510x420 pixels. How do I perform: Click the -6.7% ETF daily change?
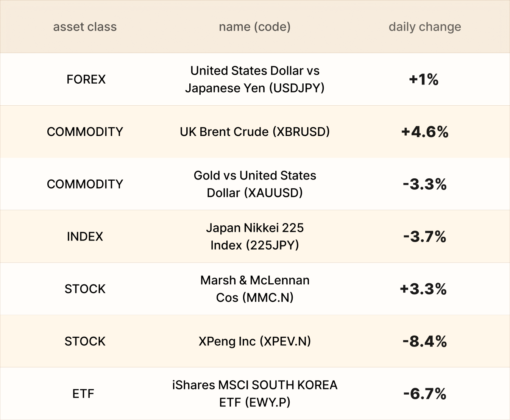425,394
